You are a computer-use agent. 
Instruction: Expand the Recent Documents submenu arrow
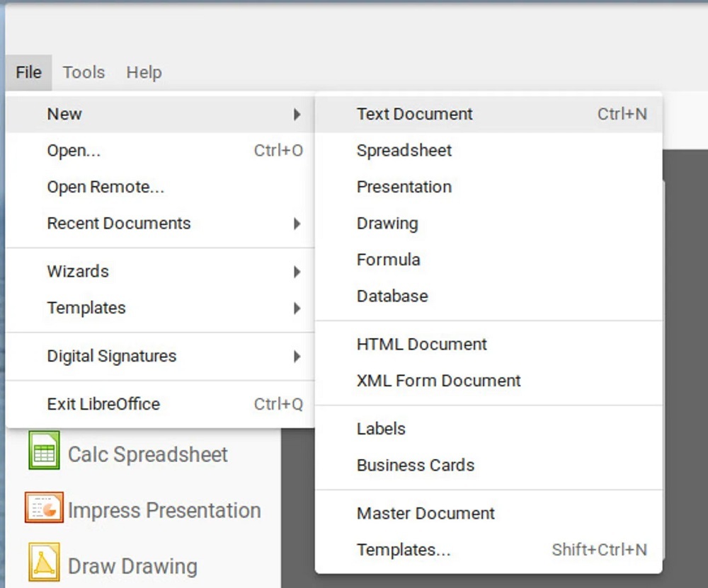click(x=297, y=224)
